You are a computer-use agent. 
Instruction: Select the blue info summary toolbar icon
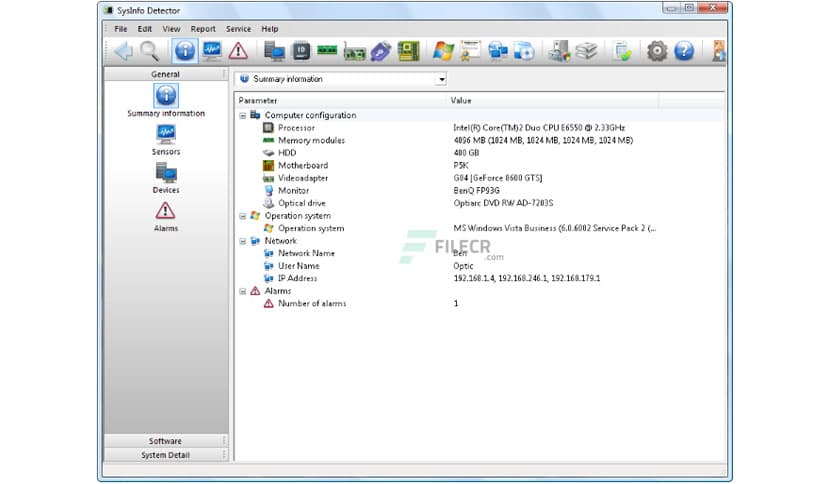pyautogui.click(x=184, y=51)
